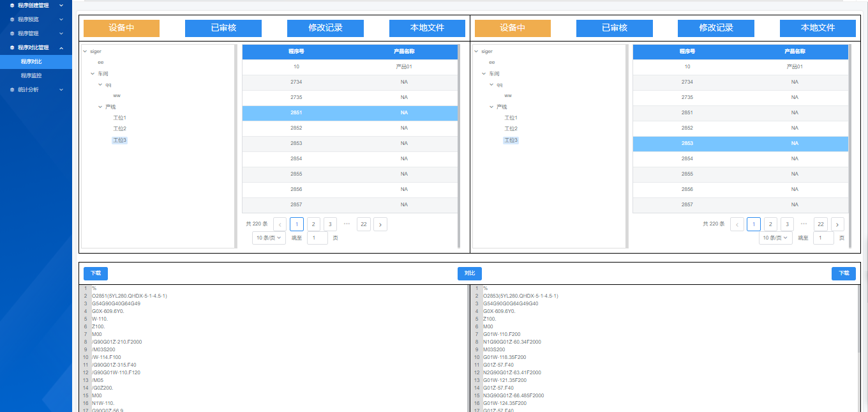Viewport: 868px width, 412px height.
Task: Click the 程序创建管理 sidebar gear icon
Action: pyautogui.click(x=11, y=5)
